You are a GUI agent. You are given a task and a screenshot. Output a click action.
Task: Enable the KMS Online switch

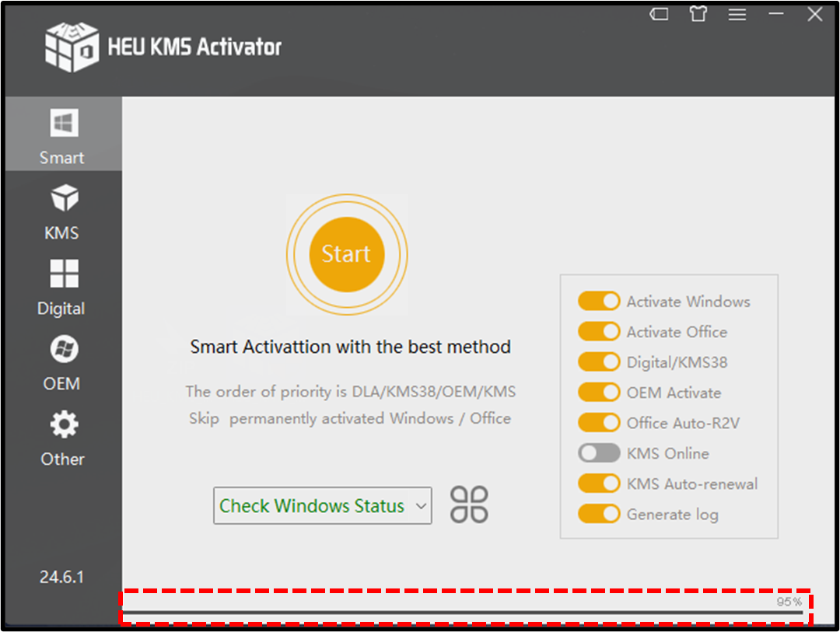pos(599,453)
